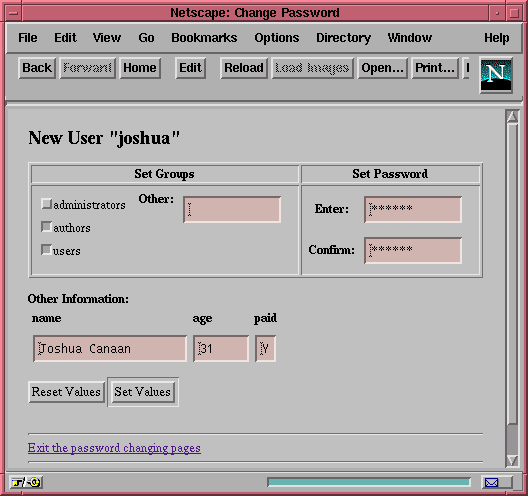Image resolution: width=528 pixels, height=496 pixels.
Task: Click the security key icon in status bar
Action: coord(26,482)
